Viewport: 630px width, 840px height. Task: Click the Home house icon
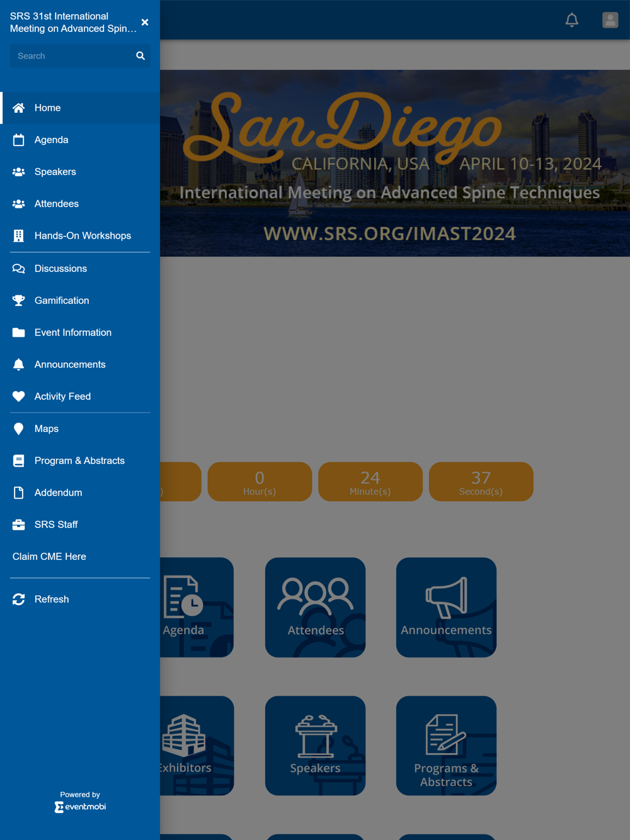[x=19, y=108]
